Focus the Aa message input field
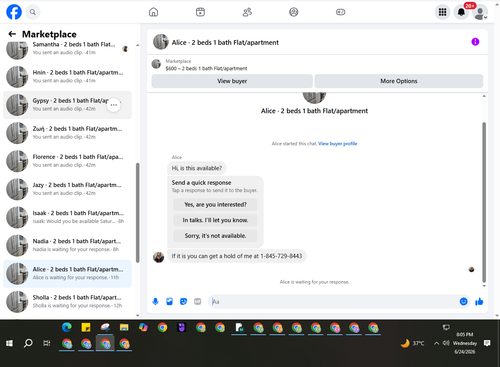 [333, 302]
